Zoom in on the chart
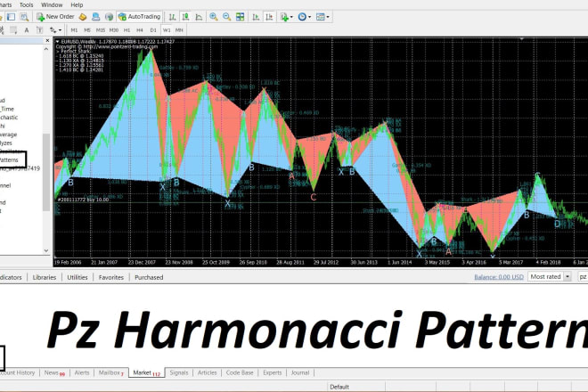 click(x=214, y=17)
